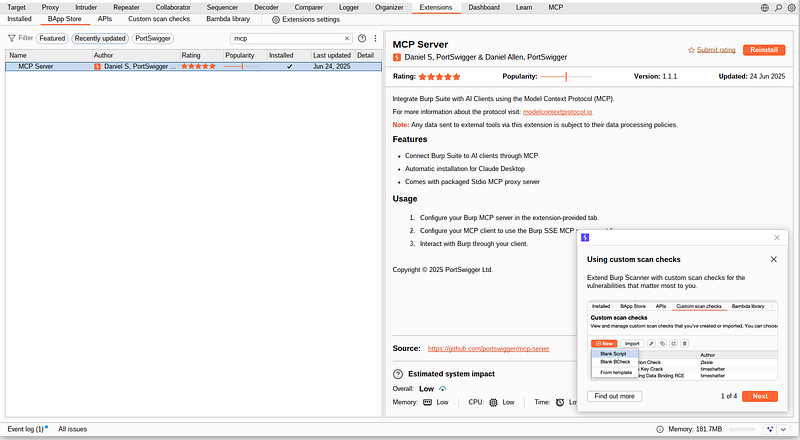The height and width of the screenshot is (440, 800).
Task: Switch to the Repeater tab
Action: [x=126, y=7]
